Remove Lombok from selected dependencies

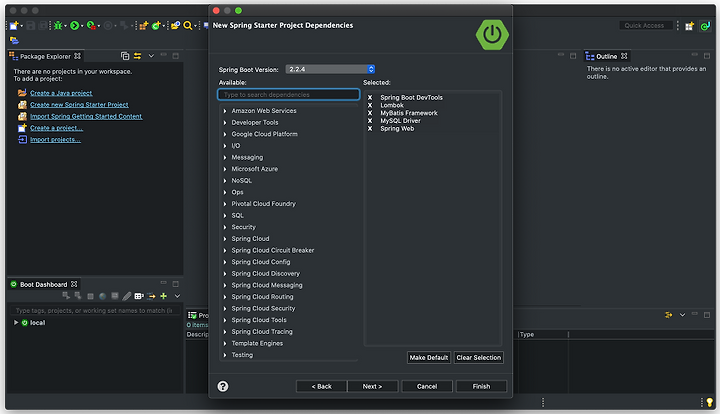click(x=370, y=106)
